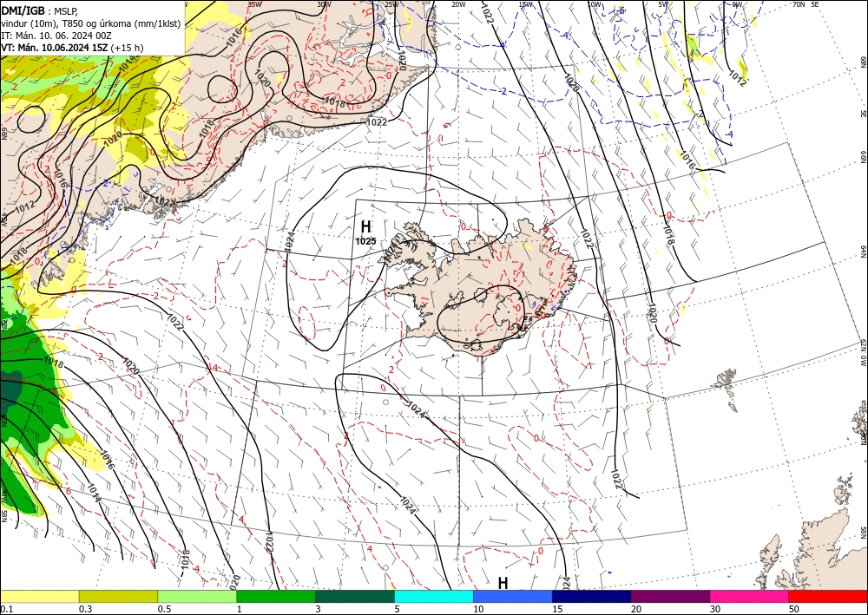Click the '30' legend value label
This screenshot has width=868, height=615.
coord(715,609)
